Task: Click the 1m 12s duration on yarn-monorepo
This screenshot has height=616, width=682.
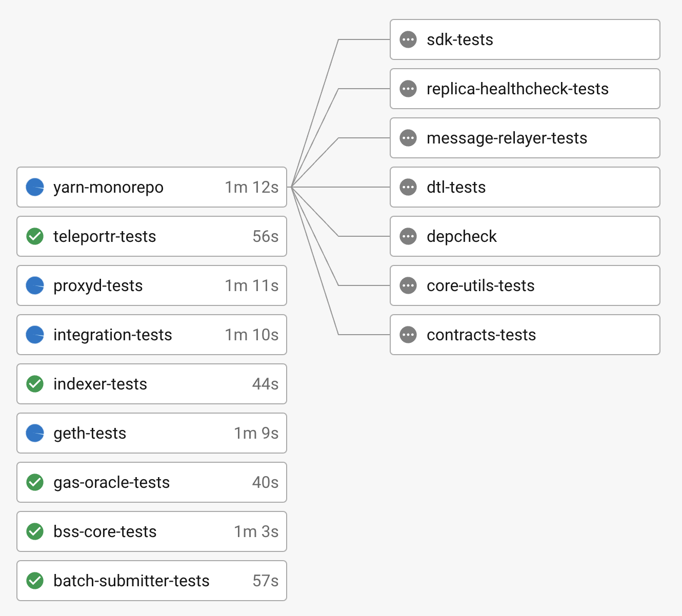Action: (251, 187)
